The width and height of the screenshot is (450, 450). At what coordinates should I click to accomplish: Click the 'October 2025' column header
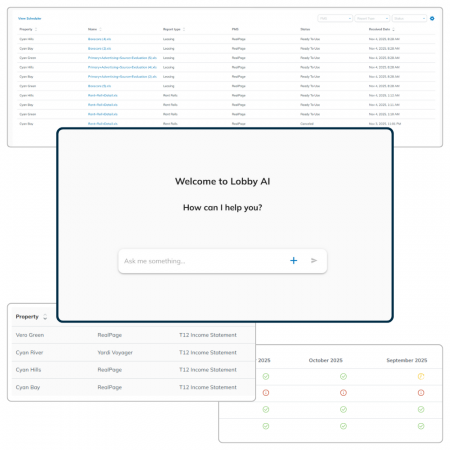tap(326, 360)
